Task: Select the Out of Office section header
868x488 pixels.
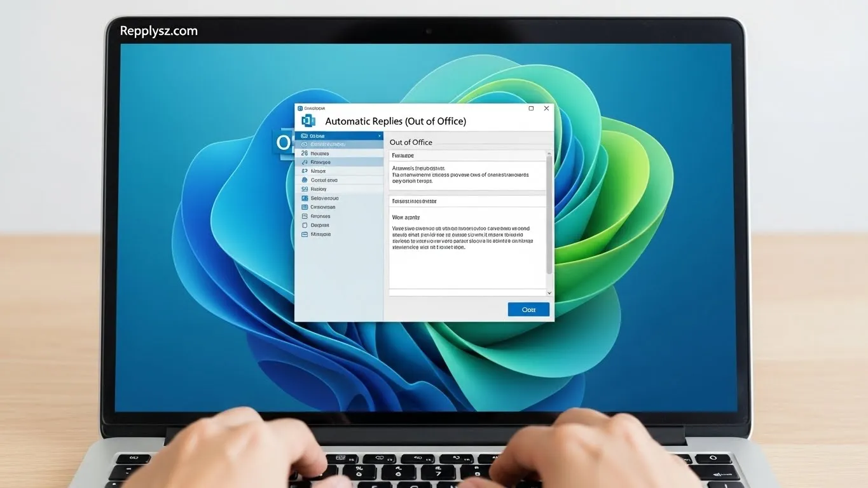Action: coord(411,142)
